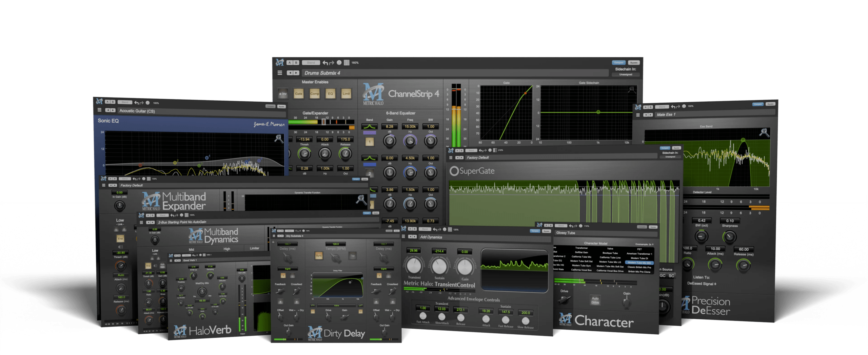Open Sidechain In Unassigned dropdown in ChannelStrip
Image resolution: width=868 pixels, height=355 pixels.
pyautogui.click(x=626, y=75)
